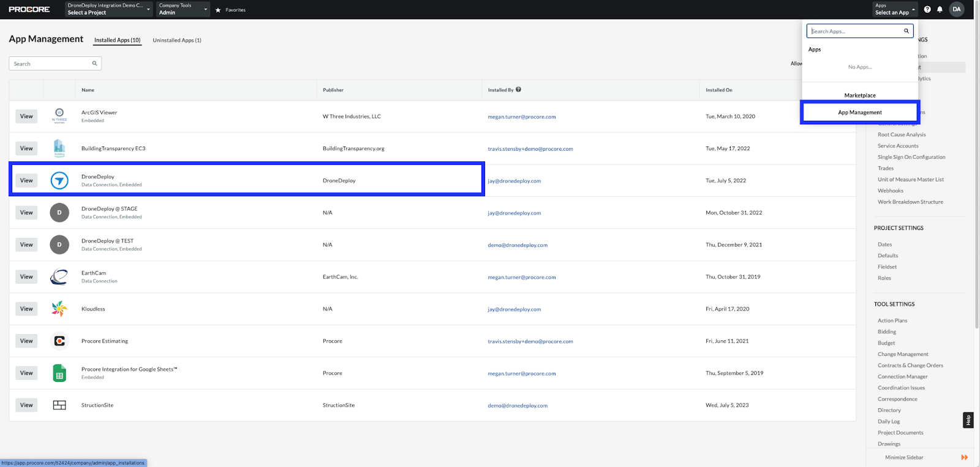Open the help question mark icon
The height and width of the screenshot is (467, 980).
927,9
